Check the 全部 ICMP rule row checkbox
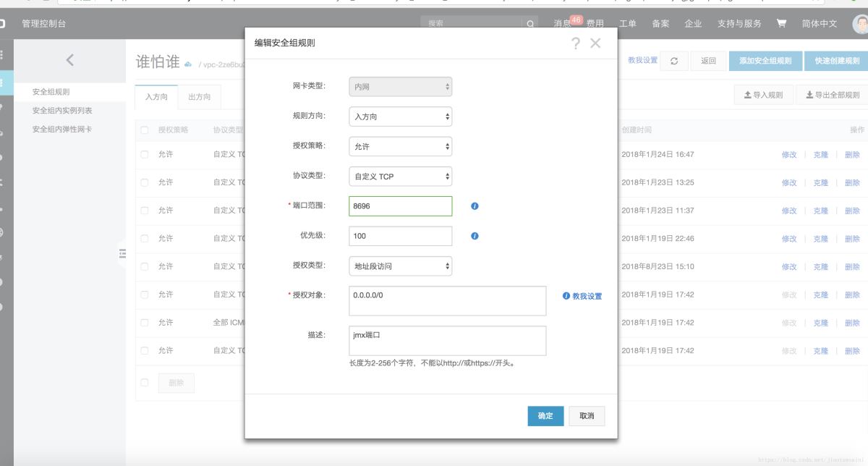The height and width of the screenshot is (466, 868). [145, 323]
